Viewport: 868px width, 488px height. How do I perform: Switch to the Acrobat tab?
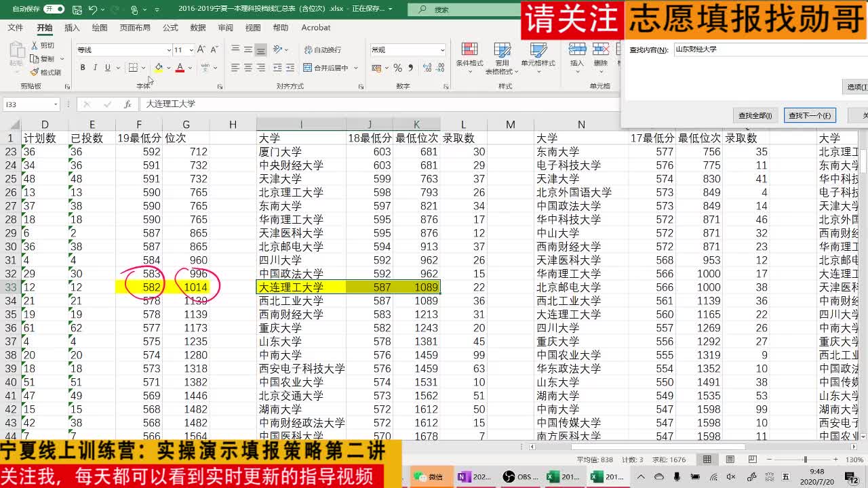(316, 28)
